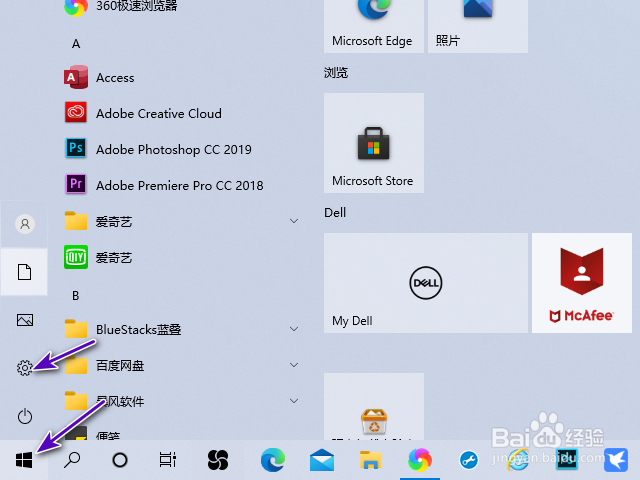
Task: Click the Windows Start button
Action: pyautogui.click(x=24, y=460)
